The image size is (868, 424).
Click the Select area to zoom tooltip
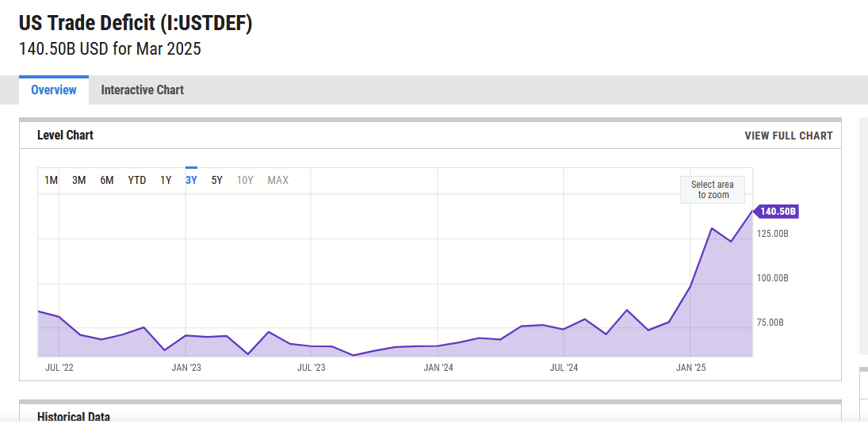[x=713, y=190]
